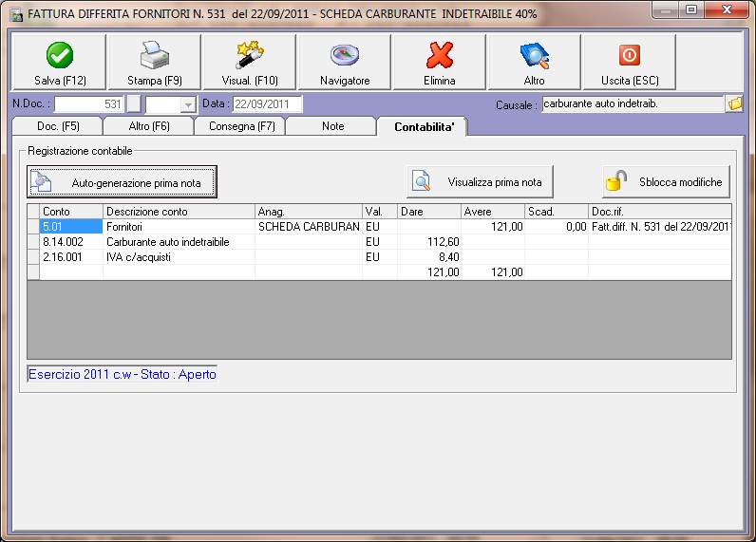Click small button next to N.Doc. field
This screenshot has height=542, width=756.
tap(134, 103)
